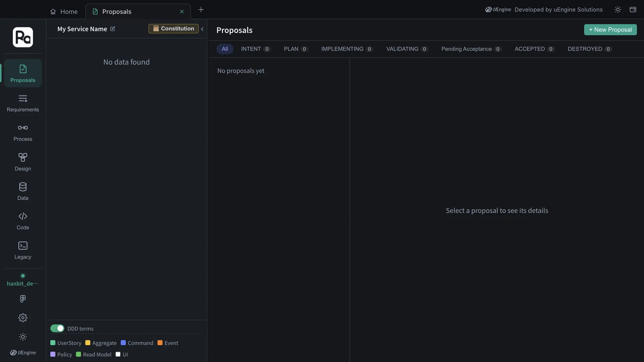This screenshot has height=362, width=644.
Task: Filter proposals by VALIDATING
Action: (x=407, y=49)
